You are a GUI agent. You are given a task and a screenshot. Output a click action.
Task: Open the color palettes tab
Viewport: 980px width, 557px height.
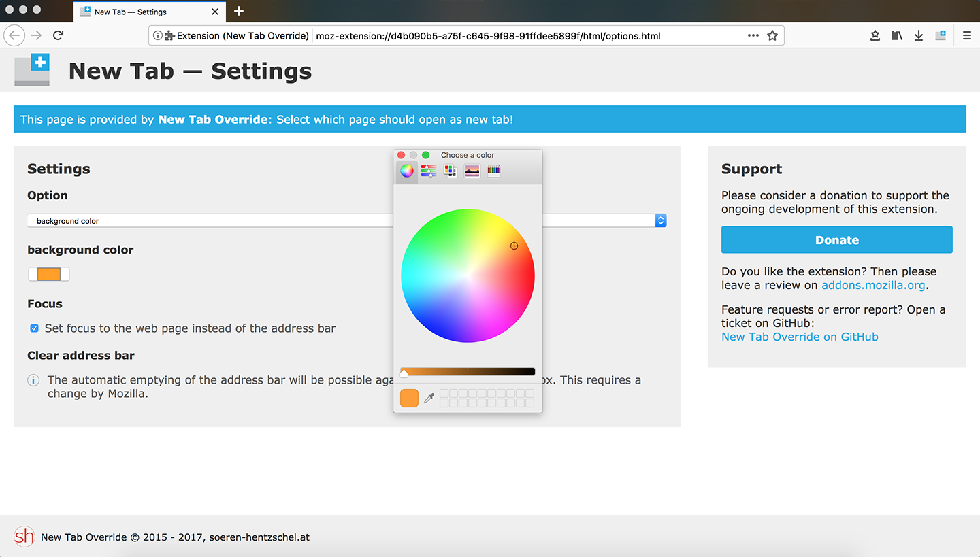point(451,171)
